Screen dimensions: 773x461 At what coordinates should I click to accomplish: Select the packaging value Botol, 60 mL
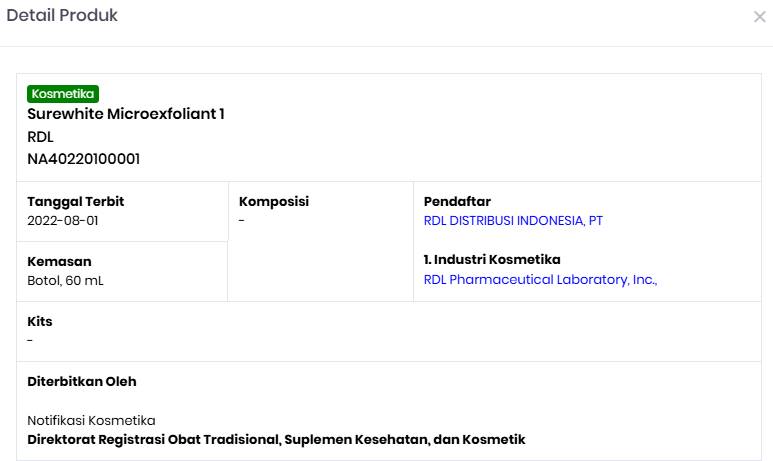[65, 281]
